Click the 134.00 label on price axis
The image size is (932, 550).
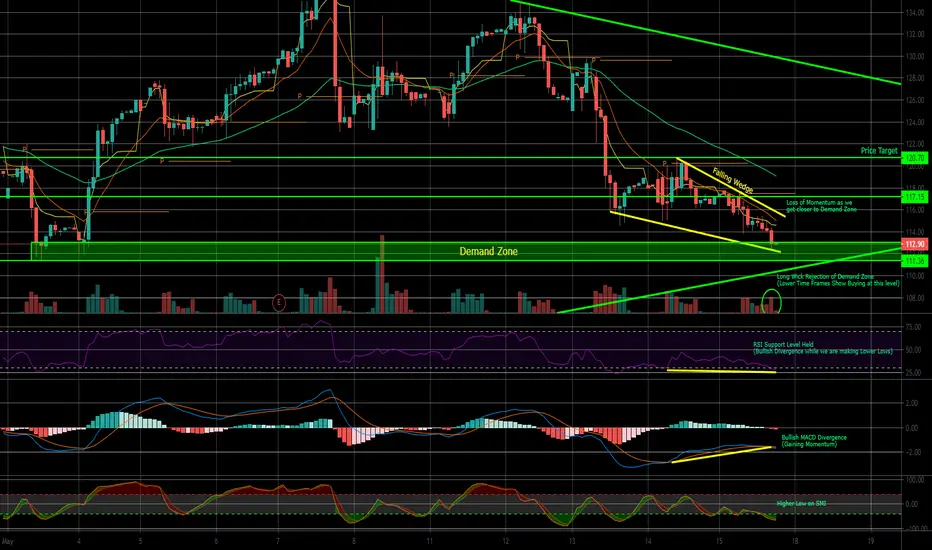914,12
